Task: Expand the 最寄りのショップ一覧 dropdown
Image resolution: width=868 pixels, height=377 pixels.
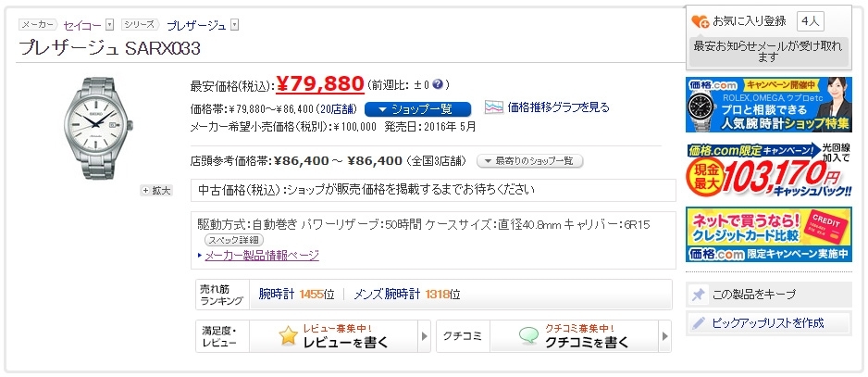Action: [529, 161]
